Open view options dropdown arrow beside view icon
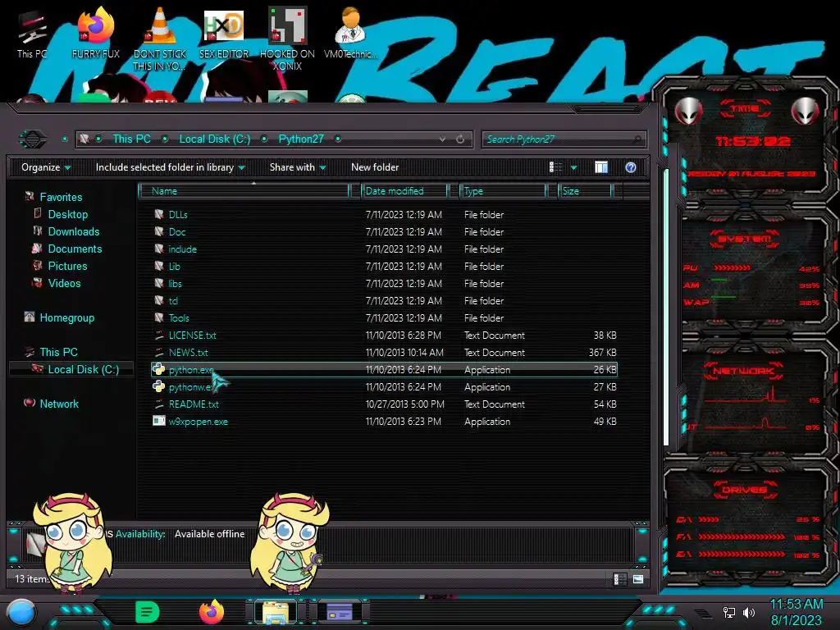This screenshot has height=630, width=840. point(573,168)
